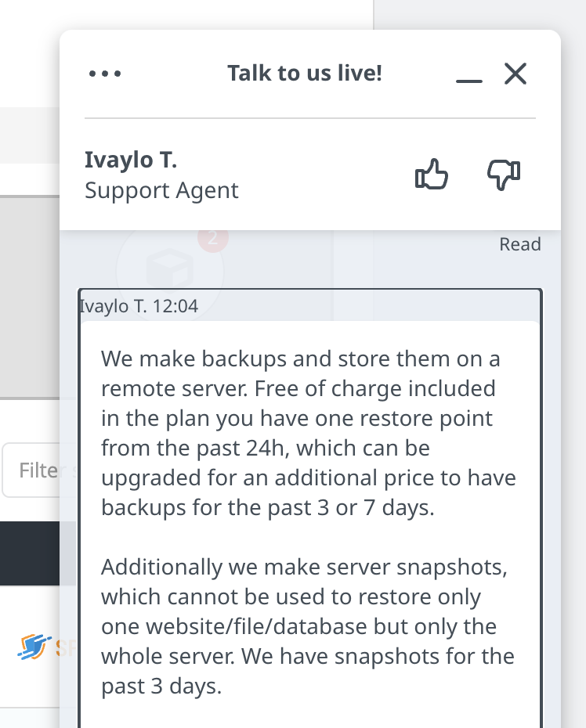Click the agent name Ivaylo T. in header
The image size is (586, 728).
[131, 160]
